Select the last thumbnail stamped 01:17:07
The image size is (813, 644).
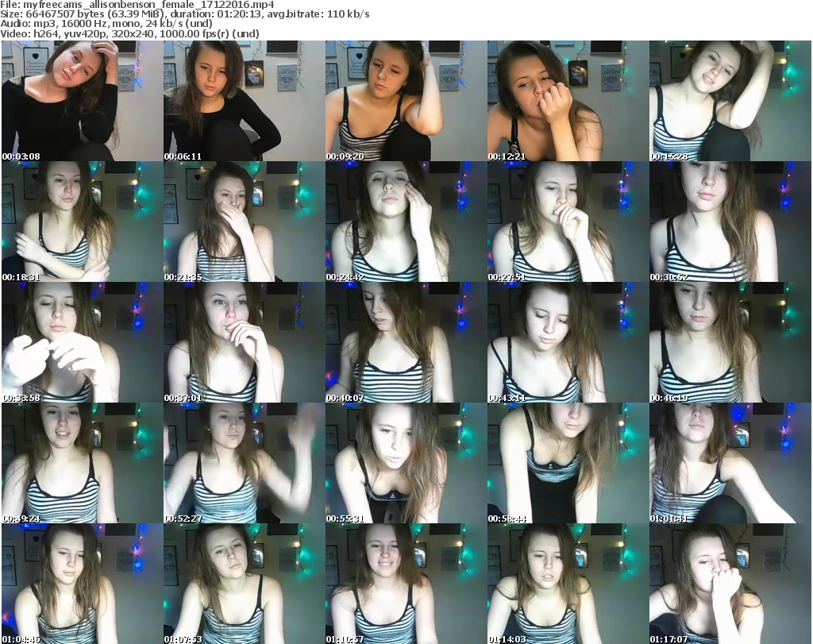[730, 584]
